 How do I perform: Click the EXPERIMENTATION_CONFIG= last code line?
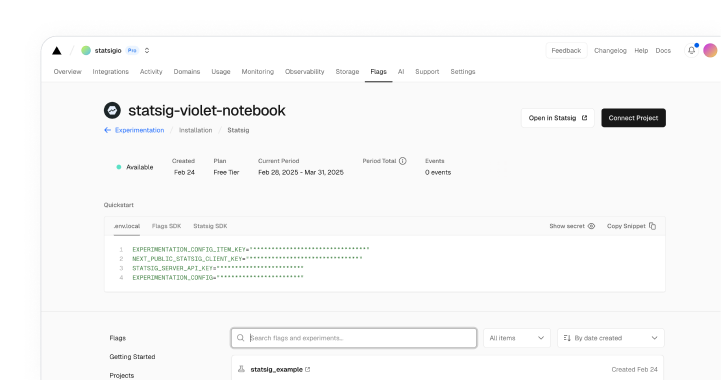point(218,277)
